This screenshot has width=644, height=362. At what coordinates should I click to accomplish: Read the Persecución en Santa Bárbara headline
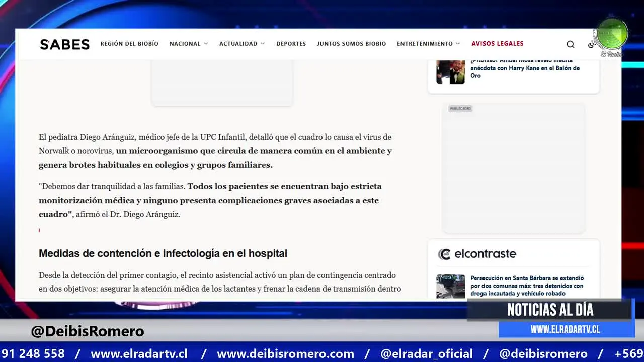tap(527, 286)
